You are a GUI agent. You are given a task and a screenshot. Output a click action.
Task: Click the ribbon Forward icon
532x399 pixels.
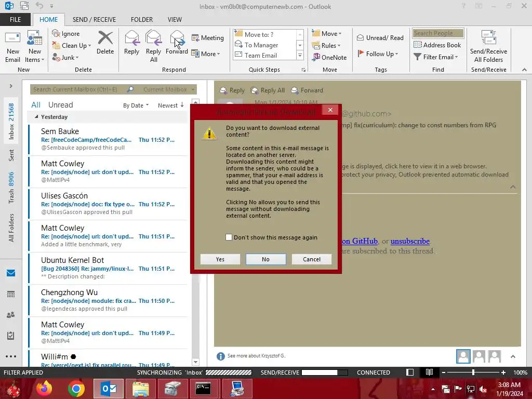coord(177,43)
